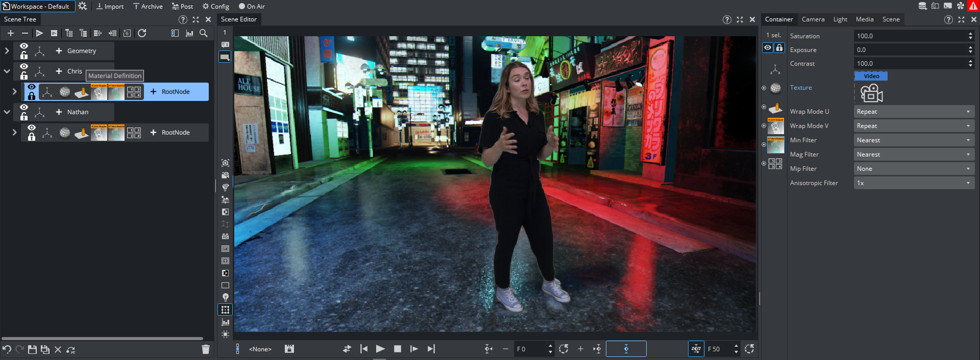Click the save icon below Scene Tree

[32, 349]
